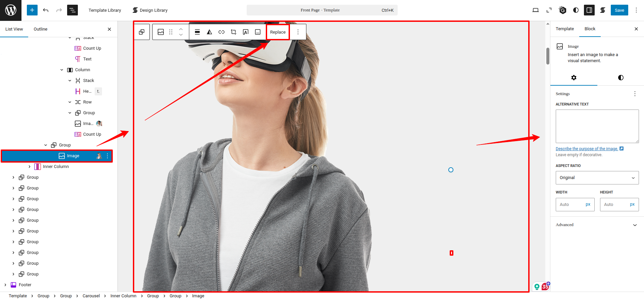This screenshot has height=300, width=644.
Task: Toggle the Styles half-circle button in top bar
Action: click(576, 10)
